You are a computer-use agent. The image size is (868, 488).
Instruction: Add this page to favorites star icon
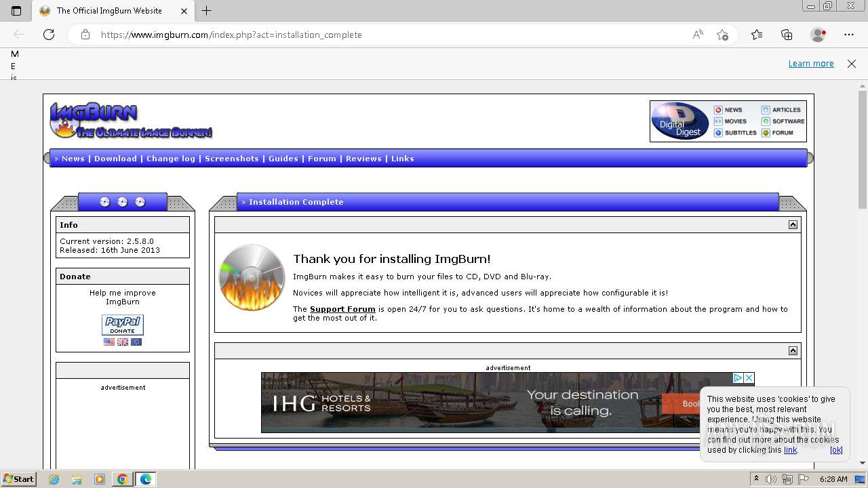click(x=722, y=35)
